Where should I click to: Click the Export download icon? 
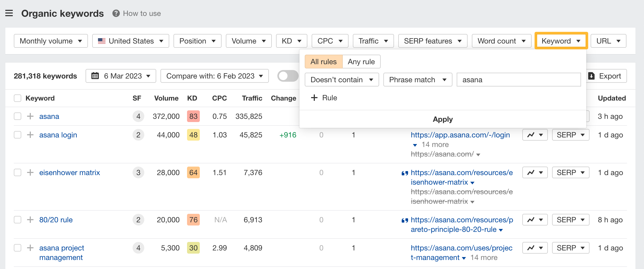click(591, 76)
